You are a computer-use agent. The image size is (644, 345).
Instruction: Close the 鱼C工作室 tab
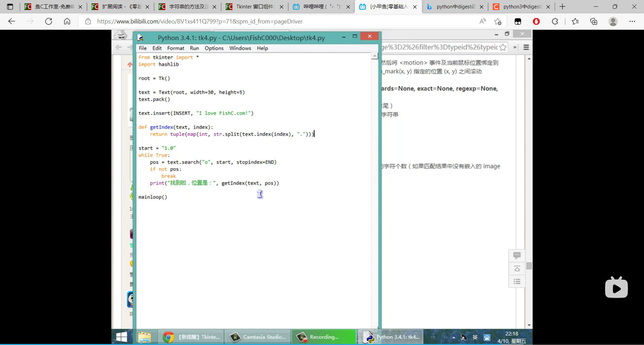click(80, 7)
